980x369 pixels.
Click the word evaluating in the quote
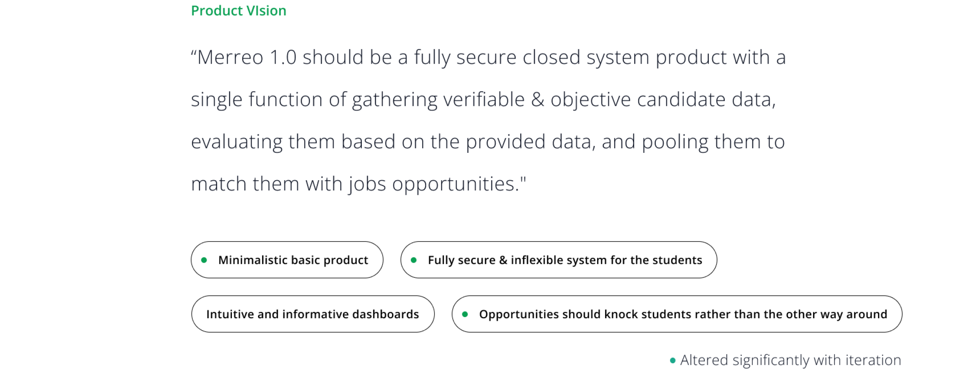(237, 142)
